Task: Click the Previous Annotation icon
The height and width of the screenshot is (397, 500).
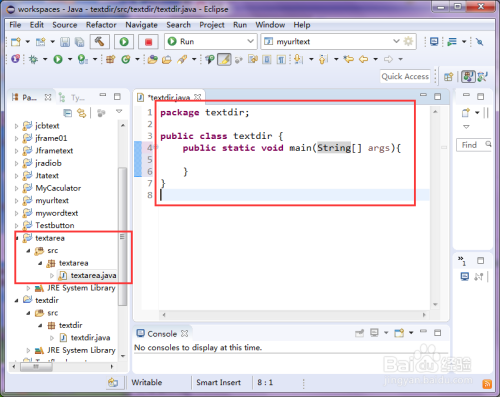Action: (323, 59)
